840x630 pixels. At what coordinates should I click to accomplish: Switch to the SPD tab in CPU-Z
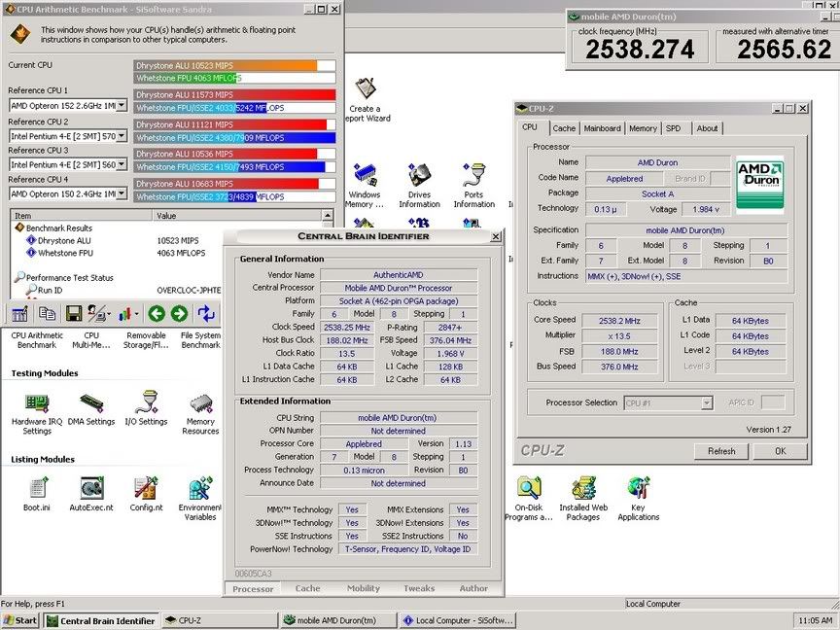coord(674,128)
